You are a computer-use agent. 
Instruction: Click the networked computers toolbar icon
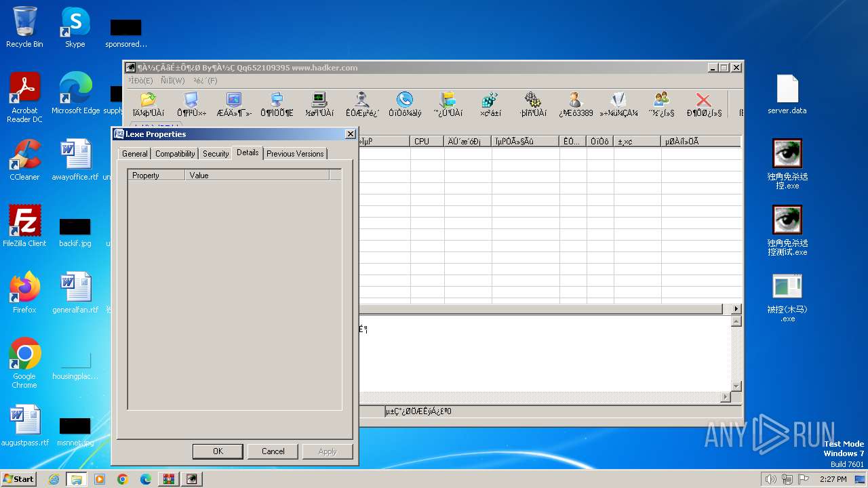click(x=277, y=105)
